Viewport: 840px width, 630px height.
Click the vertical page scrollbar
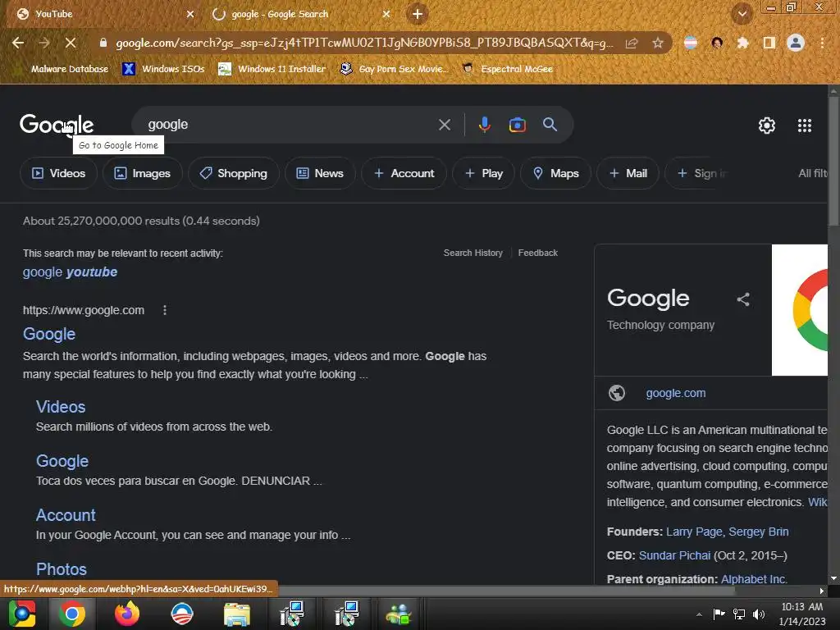pyautogui.click(x=833, y=161)
